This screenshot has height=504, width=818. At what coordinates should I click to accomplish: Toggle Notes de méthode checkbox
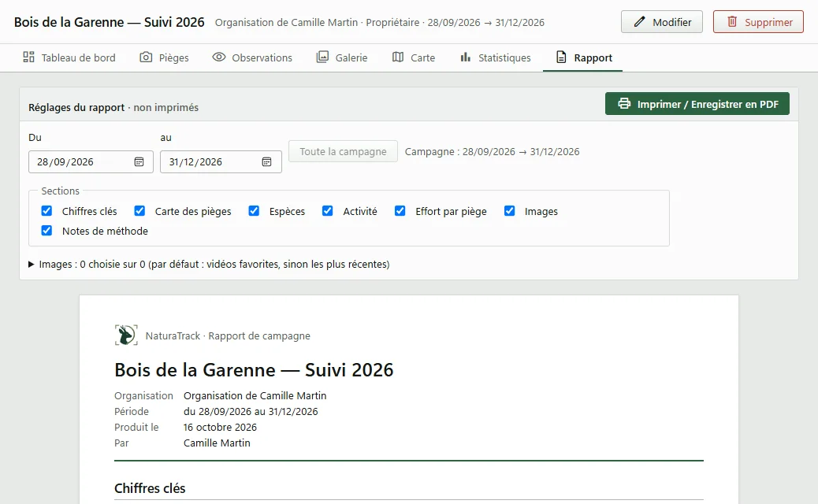coord(46,231)
